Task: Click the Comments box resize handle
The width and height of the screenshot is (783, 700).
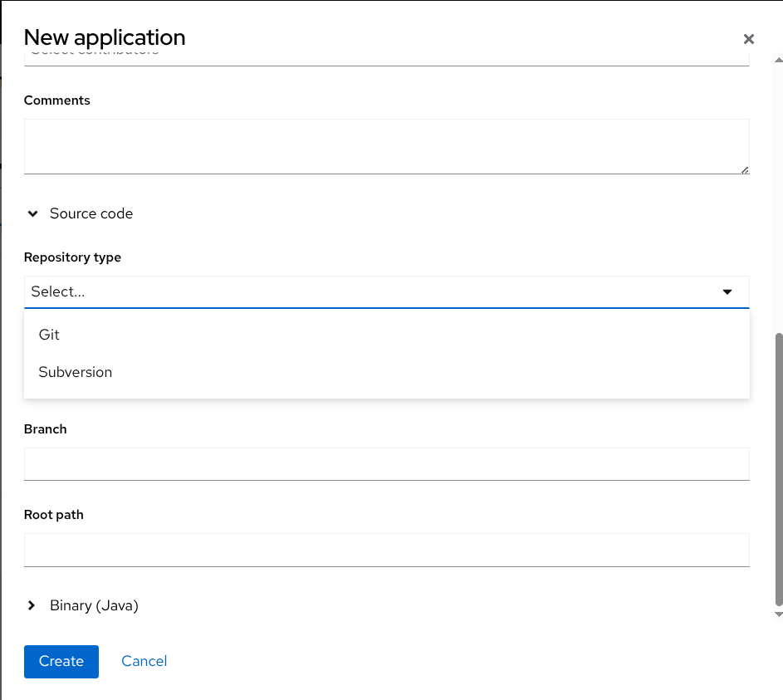Action: tap(745, 169)
